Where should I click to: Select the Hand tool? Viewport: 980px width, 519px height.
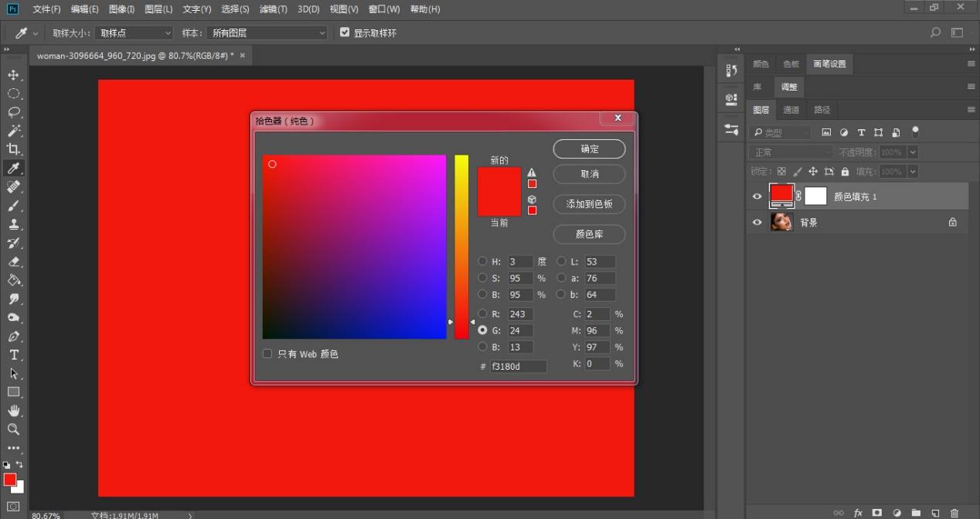(x=13, y=411)
